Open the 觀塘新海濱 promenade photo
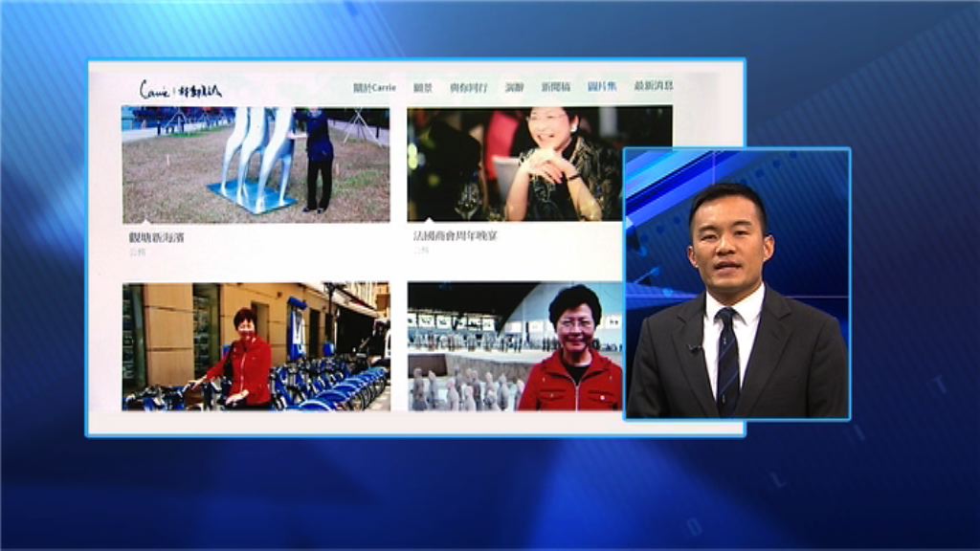Screen dimensions: 980x551 pyautogui.click(x=256, y=164)
